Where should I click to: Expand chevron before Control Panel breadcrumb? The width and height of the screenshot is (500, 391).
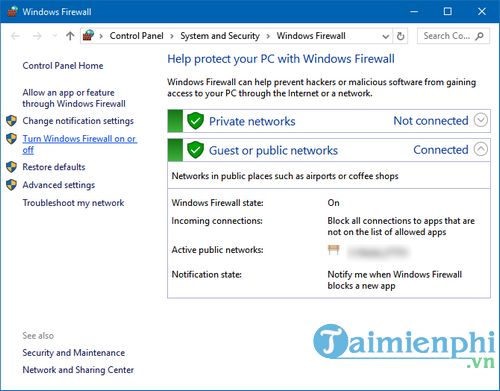101,36
